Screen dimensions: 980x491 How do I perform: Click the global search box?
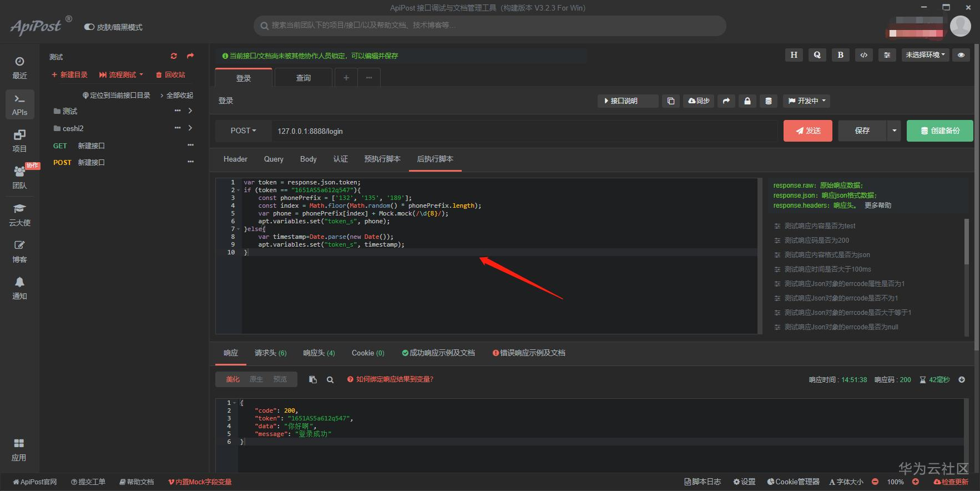pyautogui.click(x=490, y=26)
